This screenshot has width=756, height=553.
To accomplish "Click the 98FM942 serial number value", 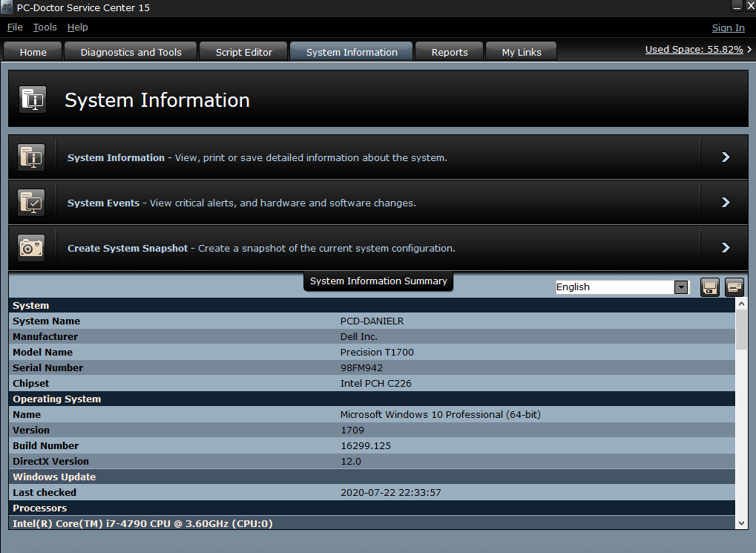I will [x=361, y=367].
